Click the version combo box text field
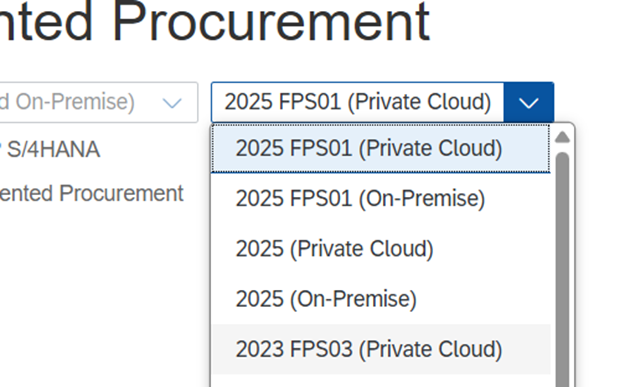 (x=358, y=102)
